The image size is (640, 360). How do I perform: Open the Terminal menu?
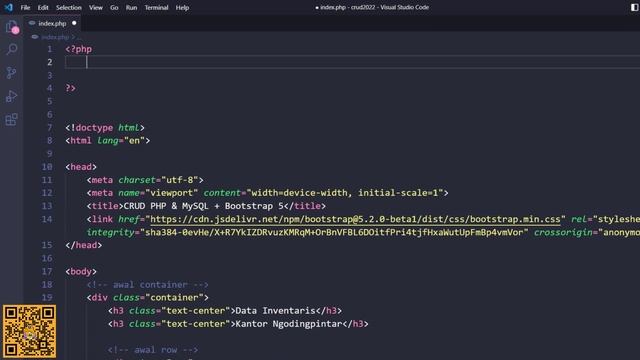click(x=156, y=7)
